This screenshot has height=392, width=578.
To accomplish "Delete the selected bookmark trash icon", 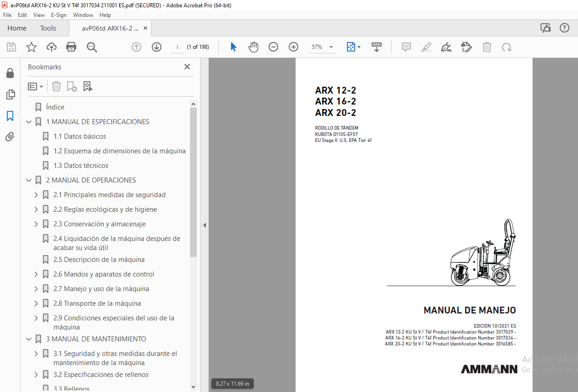I will point(56,86).
